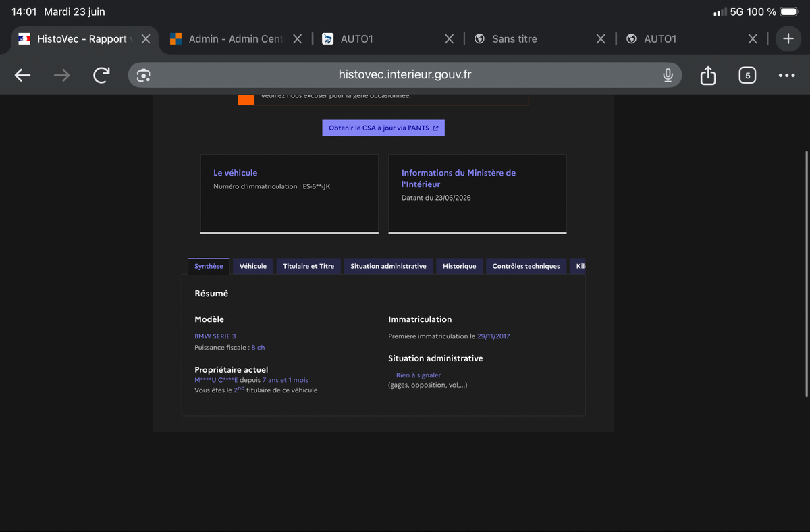Open the three-dot browser menu
This screenshot has height=532, width=810.
tap(786, 75)
